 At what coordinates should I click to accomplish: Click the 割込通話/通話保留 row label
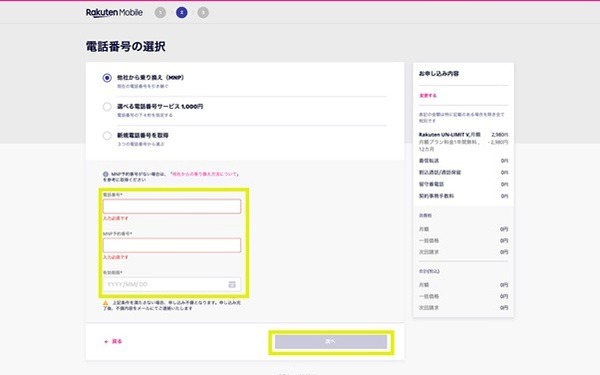pyautogui.click(x=440, y=173)
